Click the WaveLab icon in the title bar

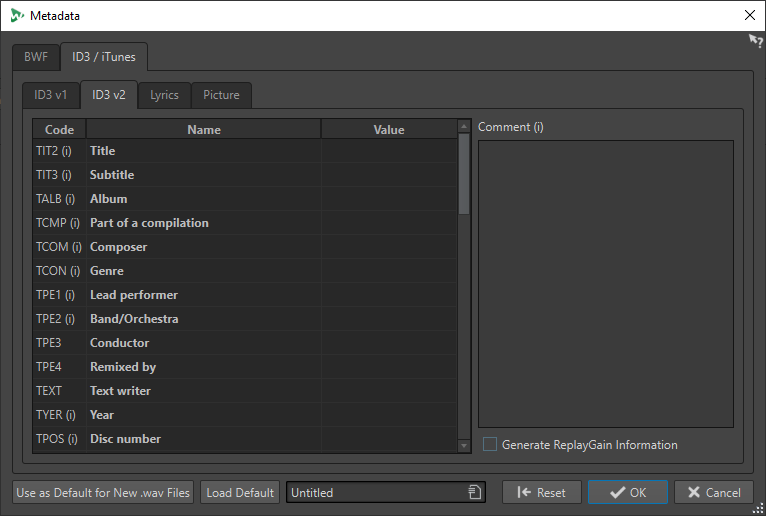coord(17,15)
